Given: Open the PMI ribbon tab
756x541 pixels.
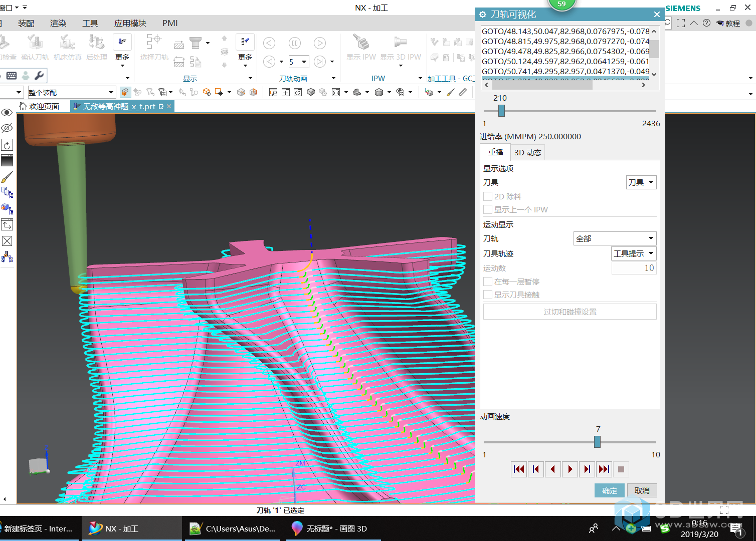Looking at the screenshot, I should click(170, 23).
